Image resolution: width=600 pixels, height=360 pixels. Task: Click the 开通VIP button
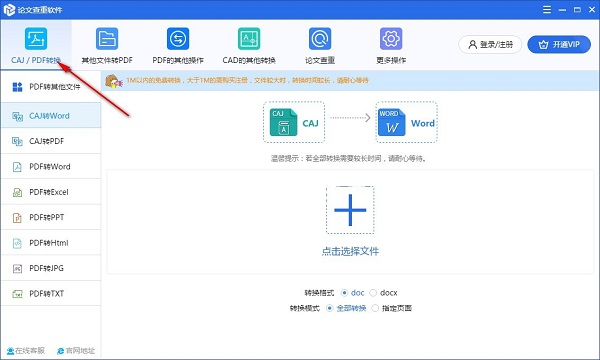(559, 44)
